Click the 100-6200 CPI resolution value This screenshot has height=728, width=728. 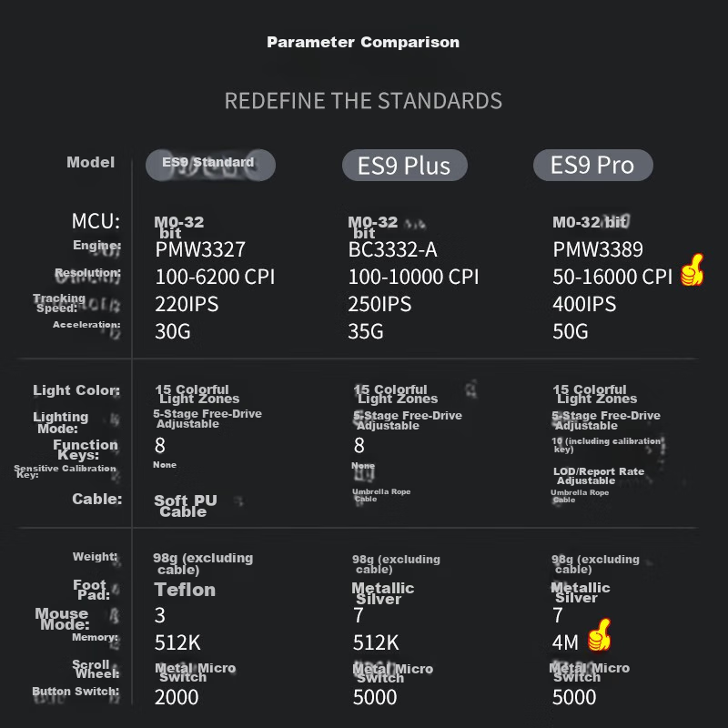coord(215,277)
